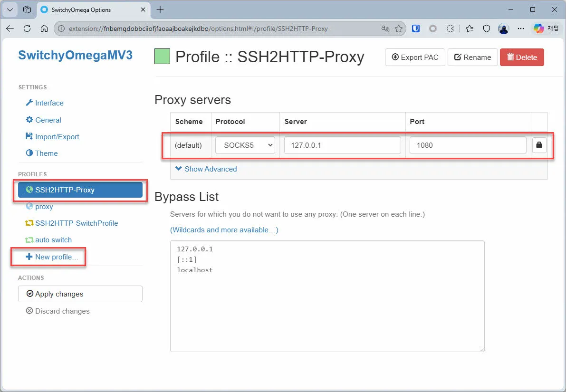
Task: Click the proxy authentication lock icon
Action: coord(539,145)
